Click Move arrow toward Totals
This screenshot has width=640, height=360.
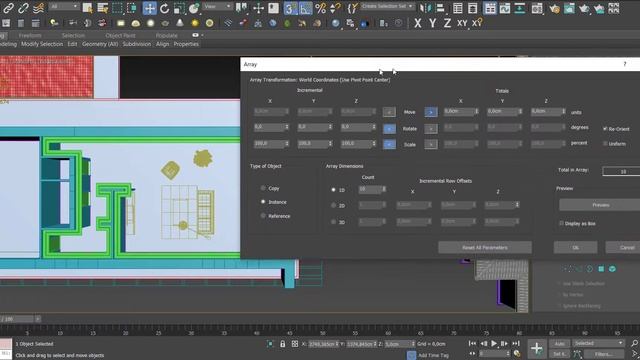(431, 112)
